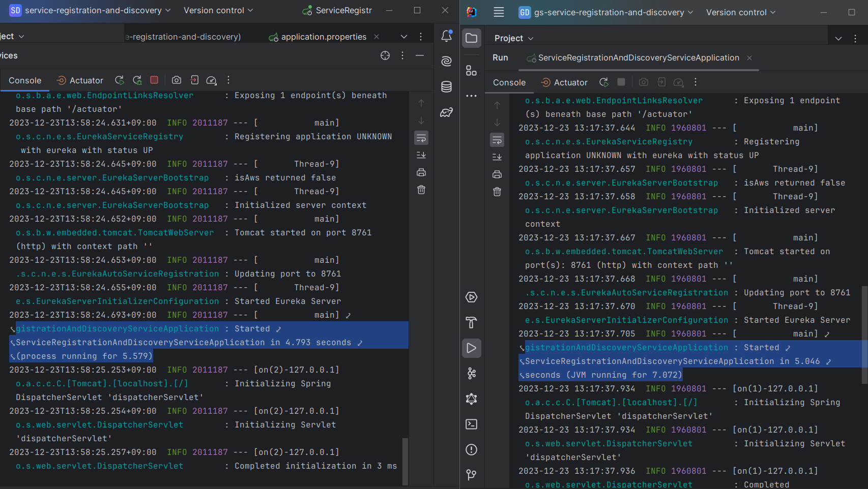The width and height of the screenshot is (868, 489).
Task: Click Rerun in Debug icon, left window
Action: (x=137, y=80)
